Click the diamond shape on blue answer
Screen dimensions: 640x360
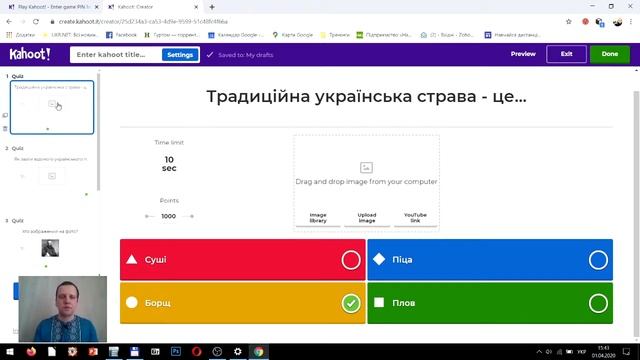[379, 259]
